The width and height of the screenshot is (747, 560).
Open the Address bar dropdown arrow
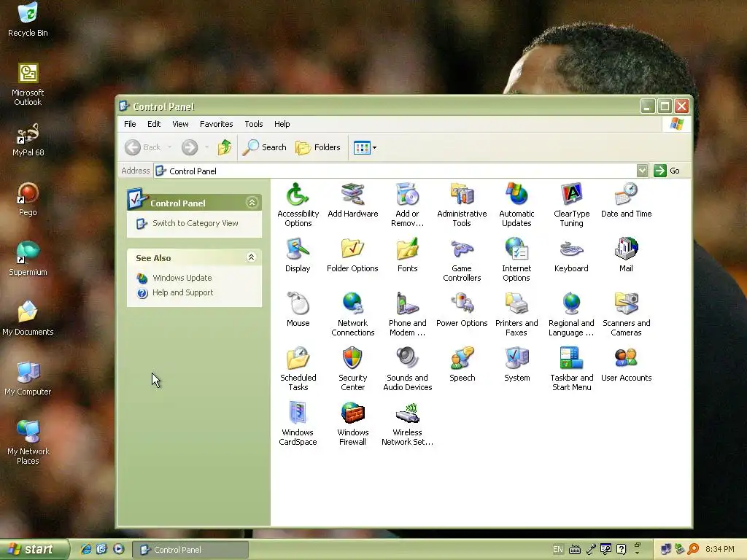(642, 171)
